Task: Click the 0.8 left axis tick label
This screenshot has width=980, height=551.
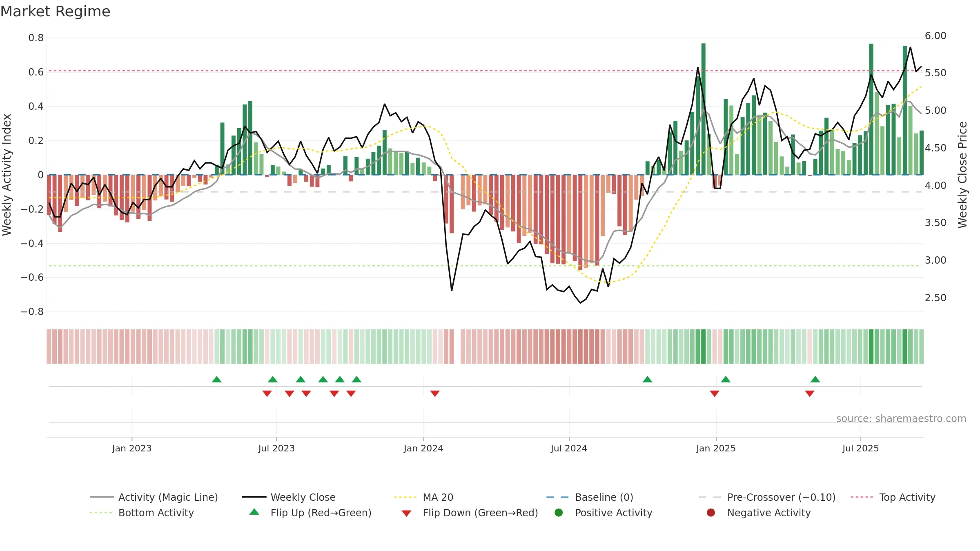Action: [36, 38]
